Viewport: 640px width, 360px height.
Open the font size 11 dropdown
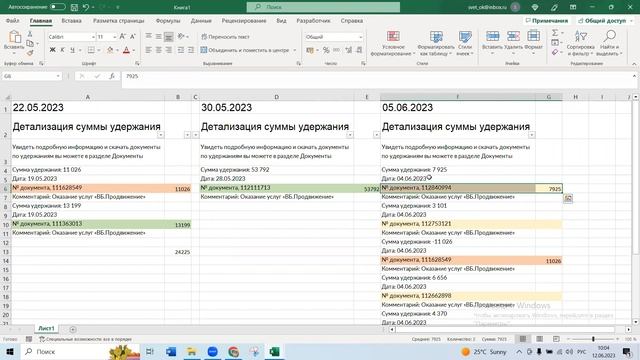[x=114, y=37]
